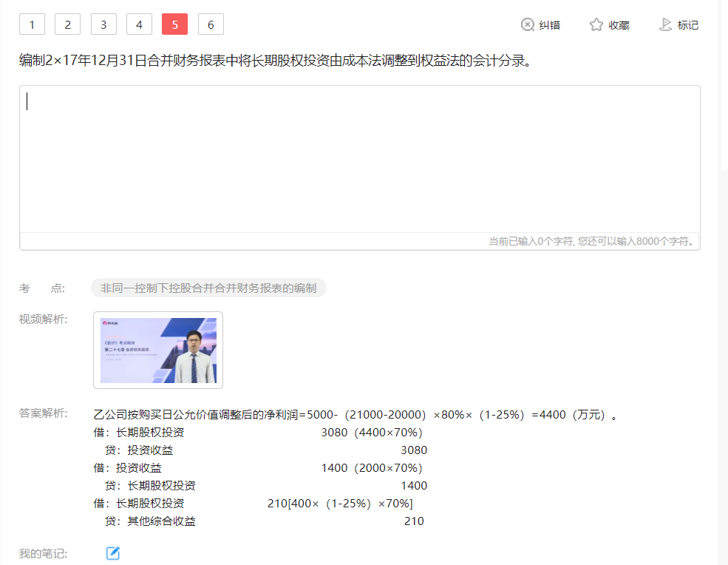728x565 pixels.
Task: Click the highlighted question 5 button
Action: (x=174, y=25)
